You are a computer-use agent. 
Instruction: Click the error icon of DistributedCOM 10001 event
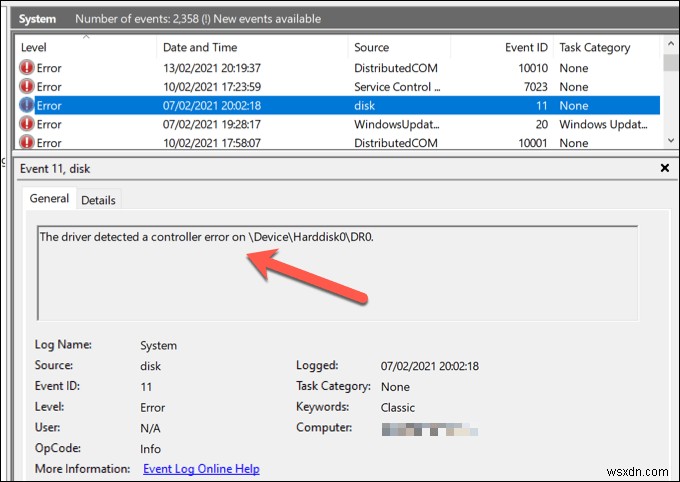[27, 142]
